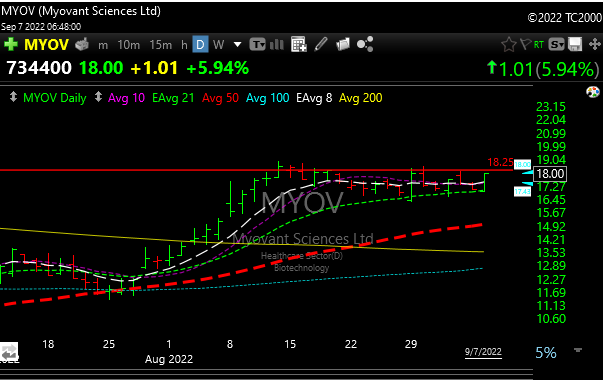The height and width of the screenshot is (380, 603).
Task: Select the 10m timeframe
Action: 128,45
